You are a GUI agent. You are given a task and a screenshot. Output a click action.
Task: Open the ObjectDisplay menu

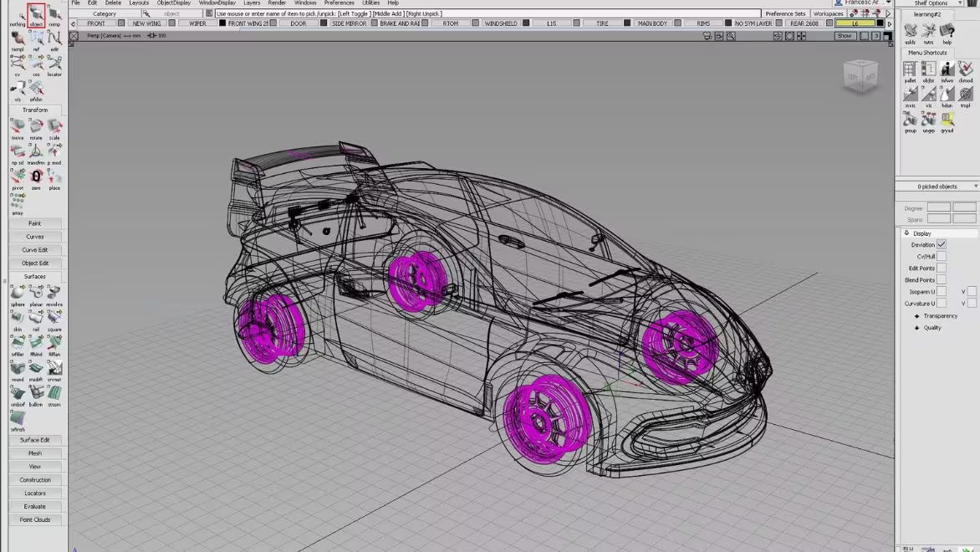coord(172,3)
